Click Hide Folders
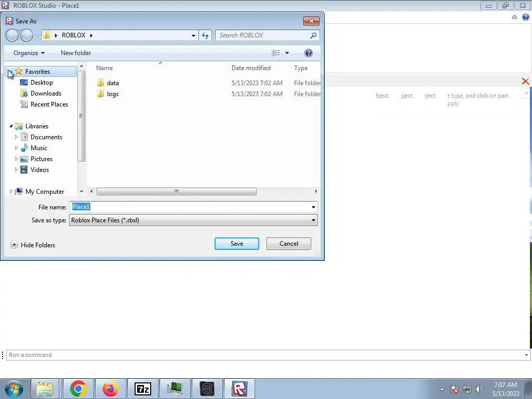The width and height of the screenshot is (532, 399). pyautogui.click(x=33, y=245)
